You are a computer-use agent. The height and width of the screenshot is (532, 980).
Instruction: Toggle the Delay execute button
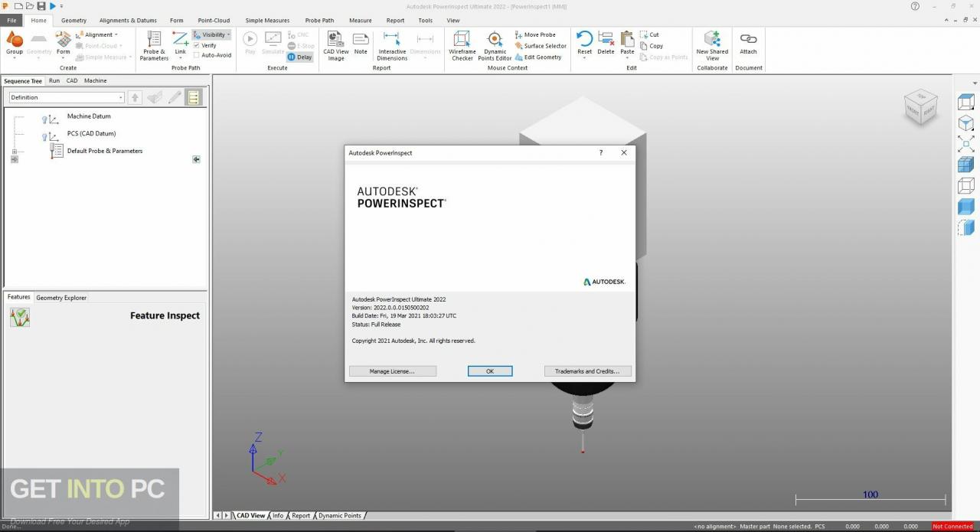pyautogui.click(x=300, y=57)
